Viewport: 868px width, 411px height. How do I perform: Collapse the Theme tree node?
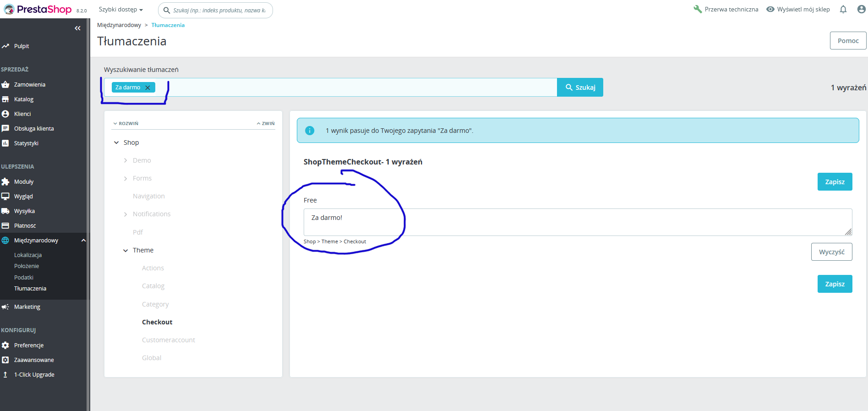[126, 251]
